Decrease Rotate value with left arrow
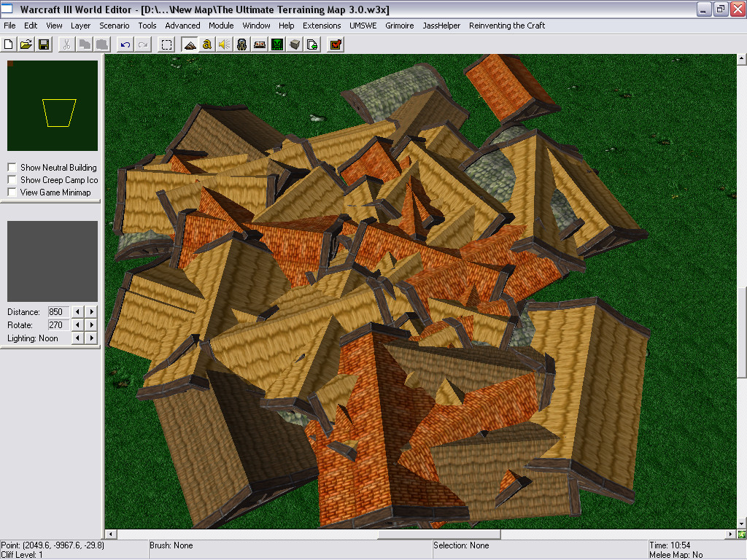Image resolution: width=747 pixels, height=560 pixels. point(77,325)
